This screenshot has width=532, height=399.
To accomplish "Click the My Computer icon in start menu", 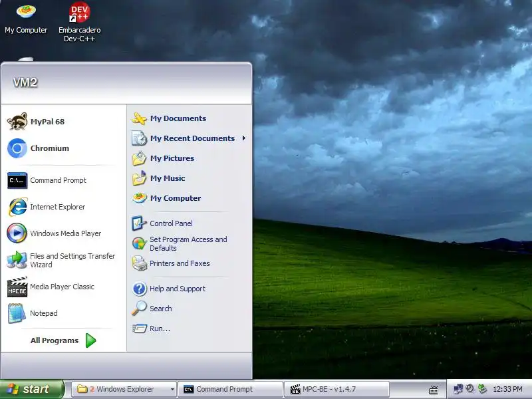I will (139, 198).
